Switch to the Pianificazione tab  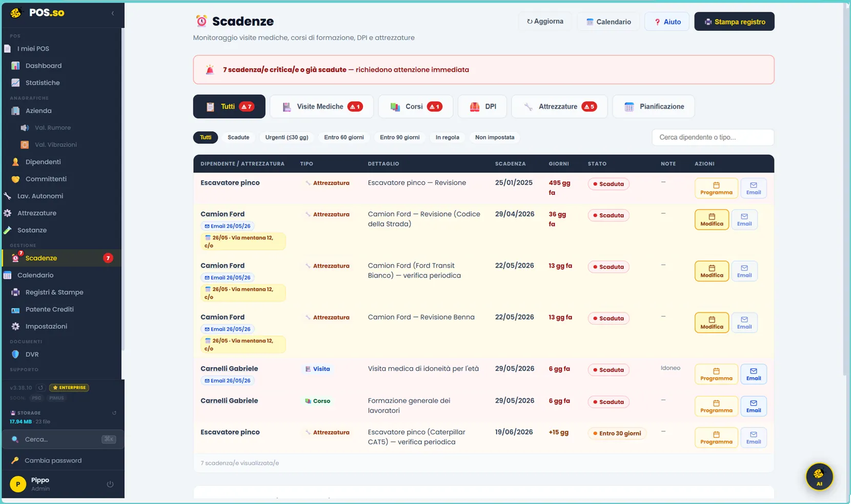click(653, 107)
